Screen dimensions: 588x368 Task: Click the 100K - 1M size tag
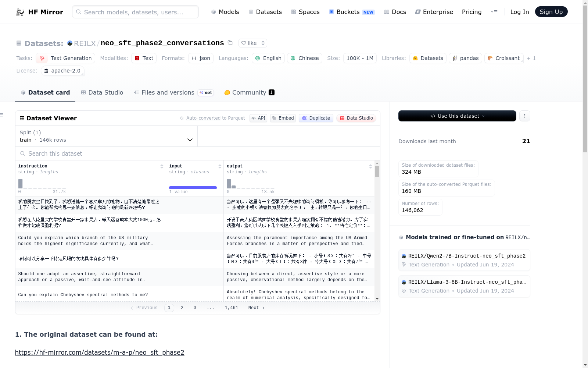click(x=360, y=58)
